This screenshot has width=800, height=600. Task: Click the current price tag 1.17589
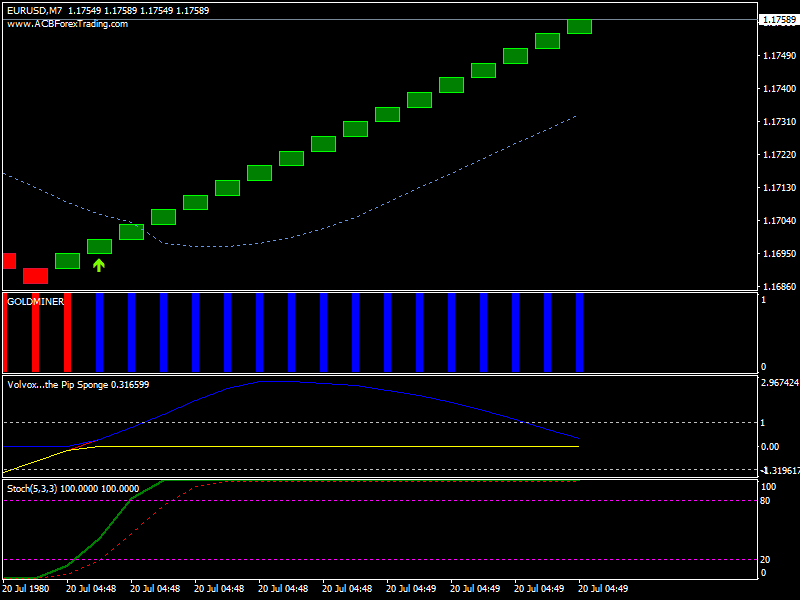pos(778,19)
